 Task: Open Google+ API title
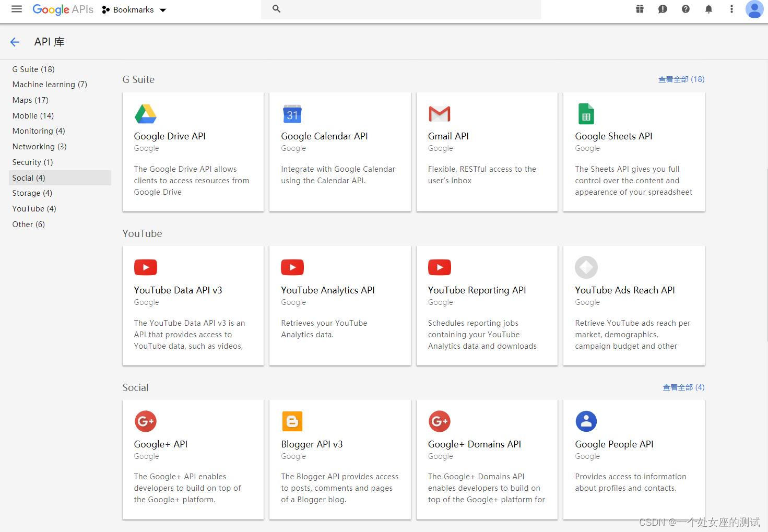(161, 444)
